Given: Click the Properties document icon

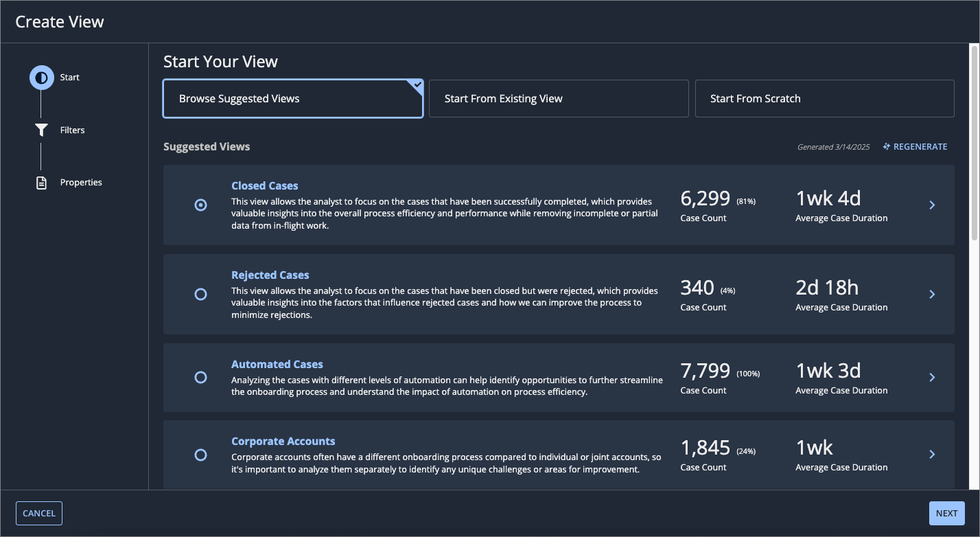Looking at the screenshot, I should point(41,183).
